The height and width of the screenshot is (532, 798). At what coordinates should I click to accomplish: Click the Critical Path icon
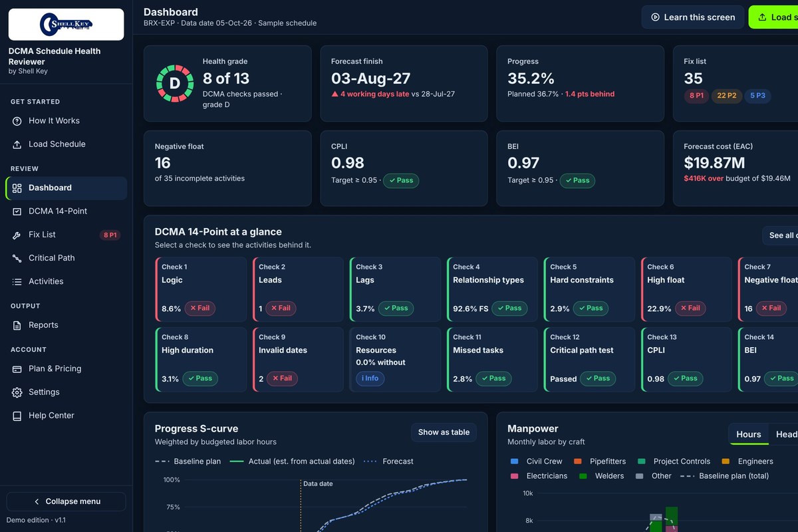click(x=17, y=258)
